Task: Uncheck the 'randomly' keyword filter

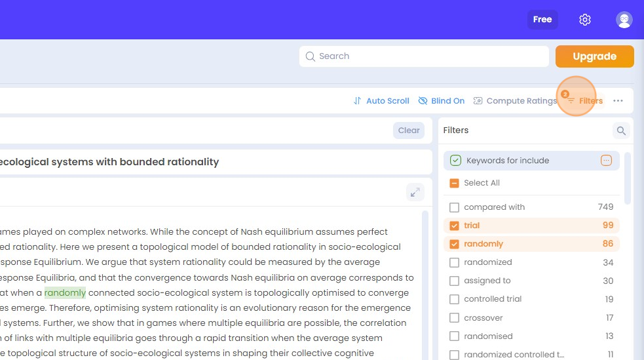Action: (454, 244)
